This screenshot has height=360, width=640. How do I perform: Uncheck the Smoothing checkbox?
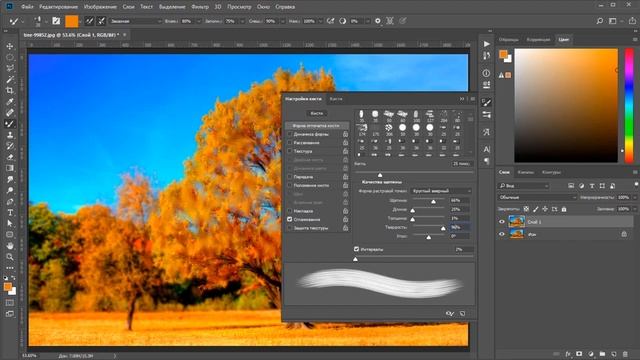tap(290, 219)
